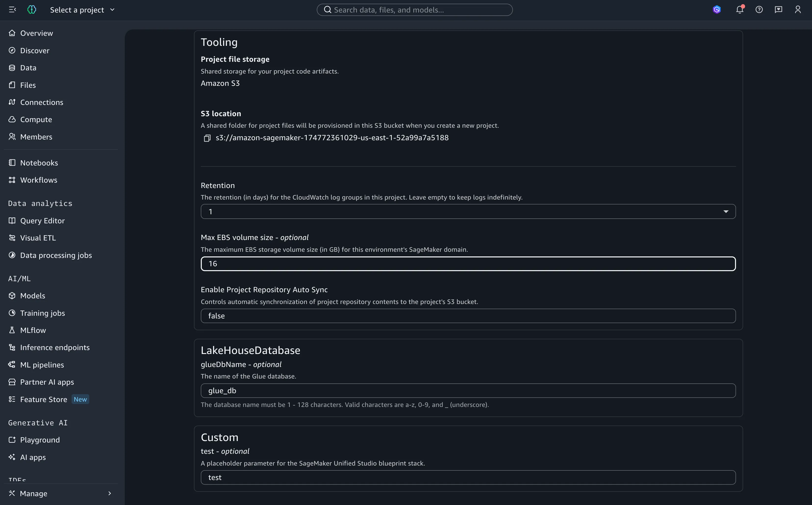Open the help question mark icon
This screenshot has height=505, width=812.
(759, 10)
